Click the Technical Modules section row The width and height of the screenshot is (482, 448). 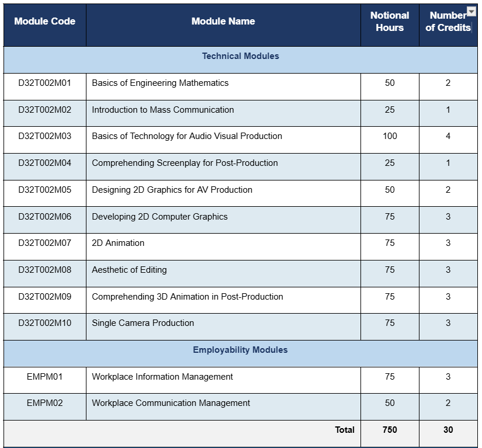(240, 57)
